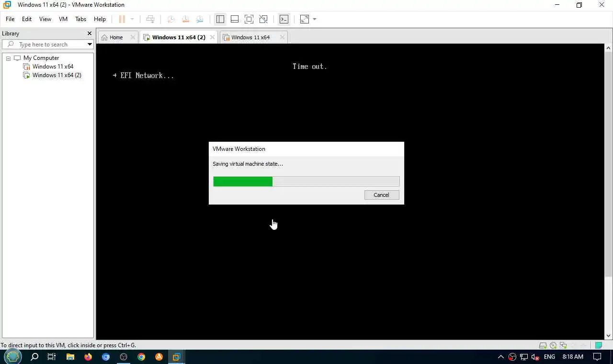Toggle the console view icon

tap(284, 19)
